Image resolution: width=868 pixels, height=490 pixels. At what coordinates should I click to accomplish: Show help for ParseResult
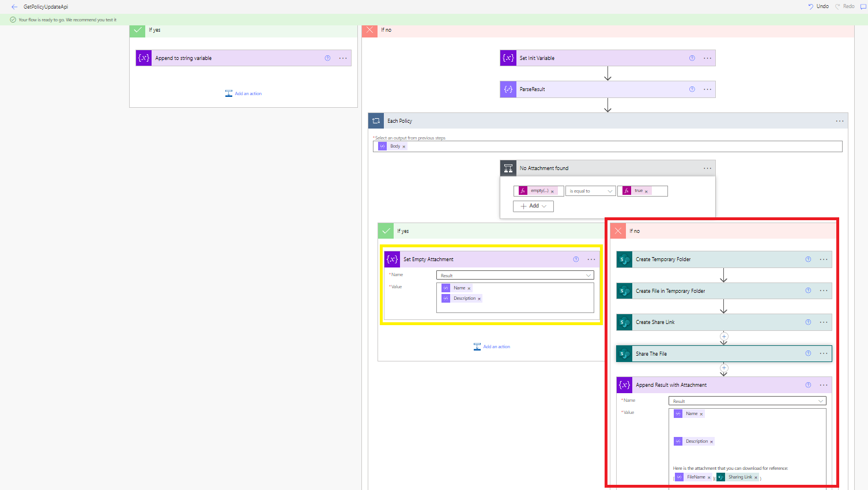pyautogui.click(x=692, y=89)
